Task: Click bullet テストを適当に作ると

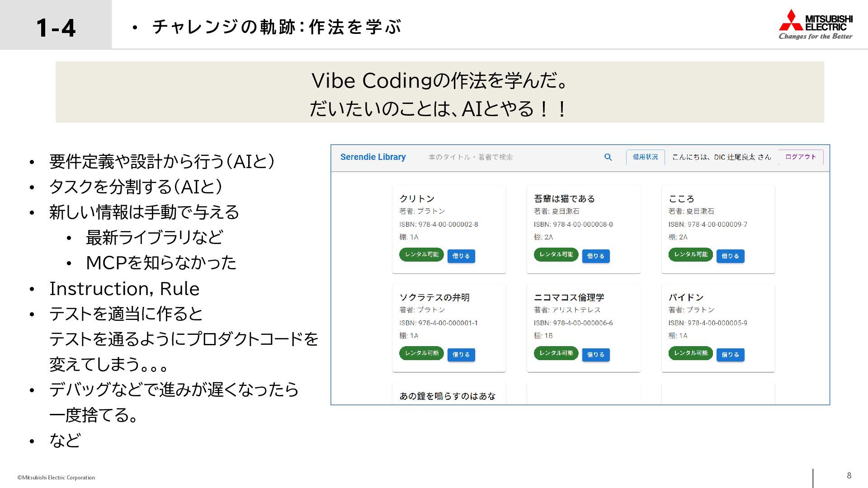Action: 126,314
